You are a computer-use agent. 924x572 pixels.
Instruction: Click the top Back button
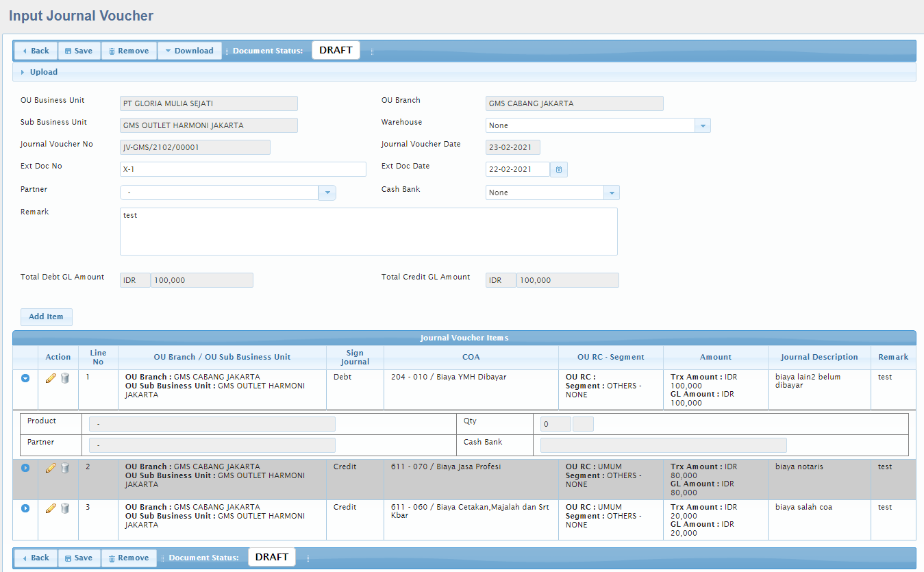[x=36, y=51]
